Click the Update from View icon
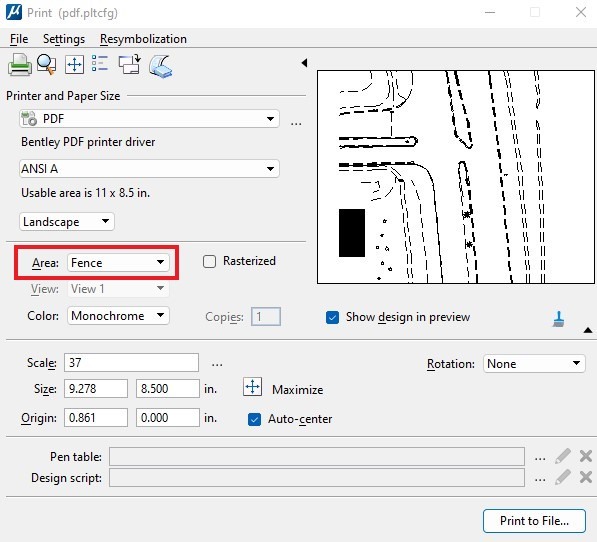Viewport: 597px width, 542px height. [129, 64]
